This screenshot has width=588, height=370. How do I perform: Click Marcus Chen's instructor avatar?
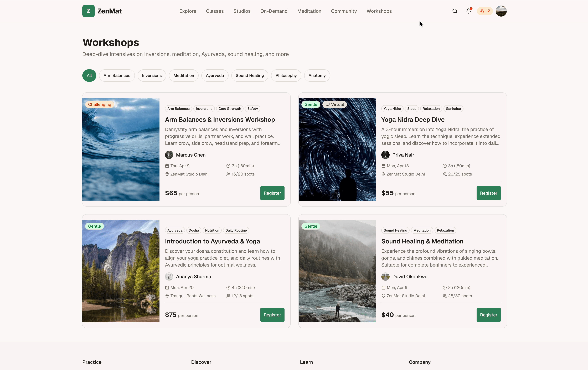tap(169, 155)
